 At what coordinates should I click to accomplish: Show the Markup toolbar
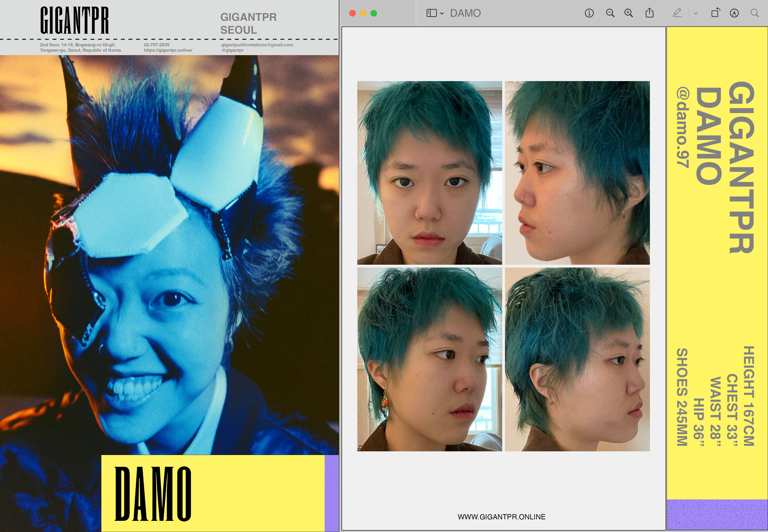coord(734,13)
